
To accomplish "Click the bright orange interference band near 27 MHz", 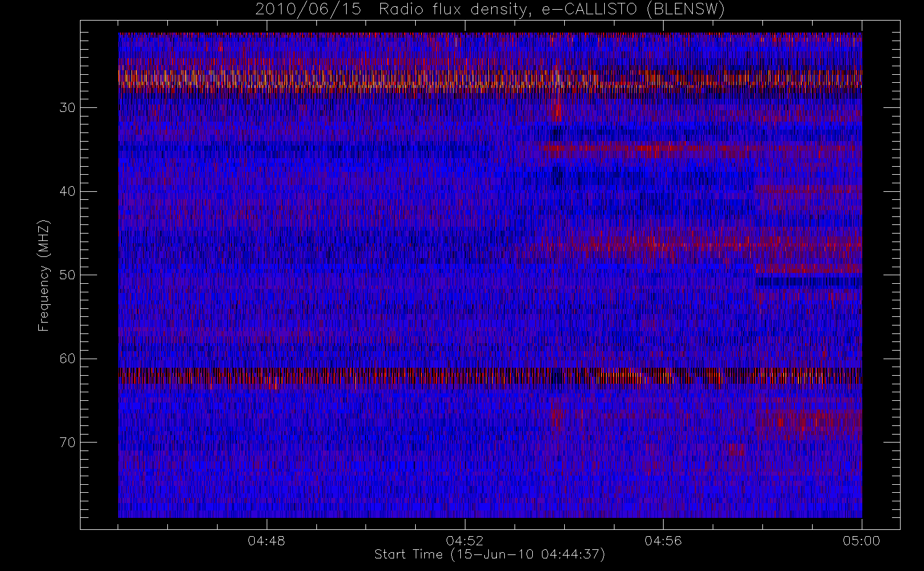I will tap(490, 80).
